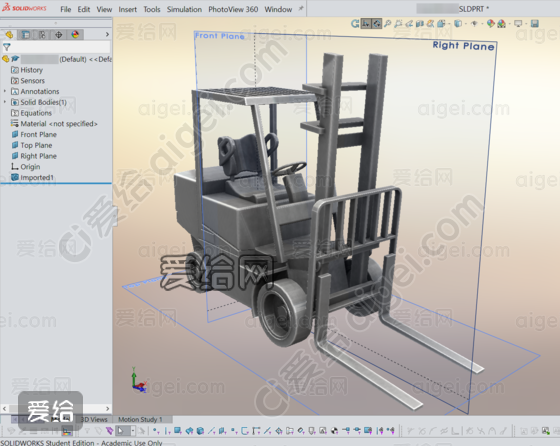The height and width of the screenshot is (446, 560).
Task: Click the save floppy disk icon in view toolbar
Action: 535,24
